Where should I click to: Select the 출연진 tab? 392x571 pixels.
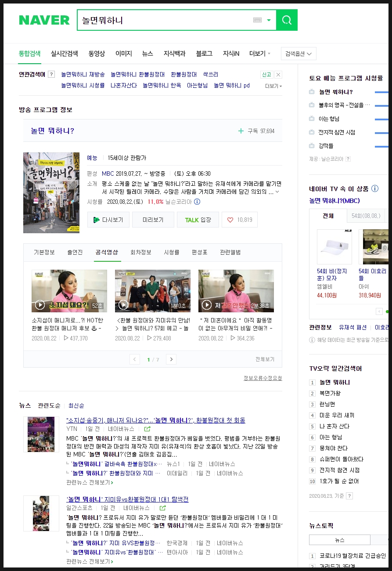[75, 252]
